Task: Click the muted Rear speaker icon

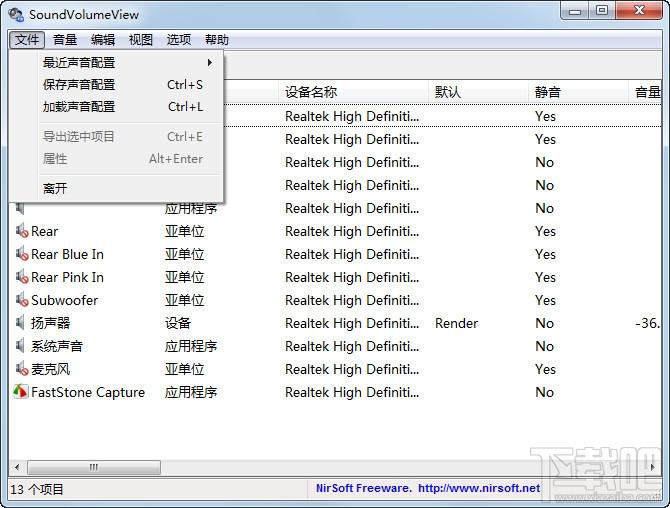Action: [x=21, y=231]
